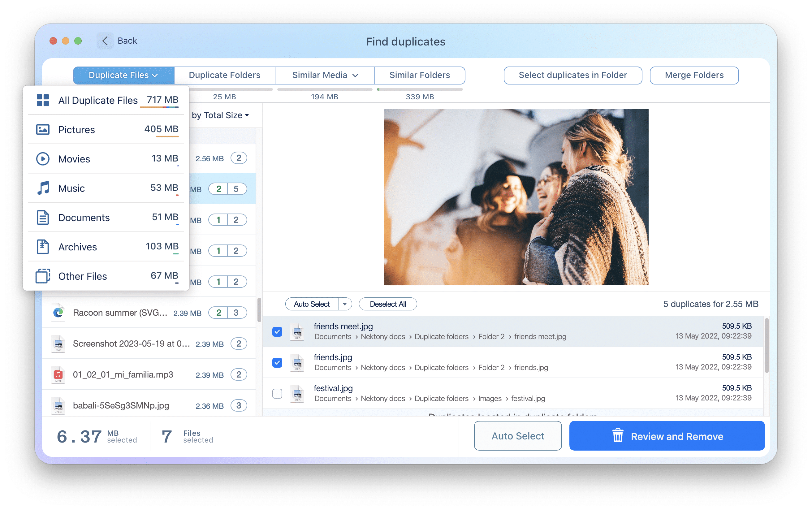This screenshot has height=510, width=812.
Task: Expand the Duplicate Files dropdown
Action: coord(122,75)
